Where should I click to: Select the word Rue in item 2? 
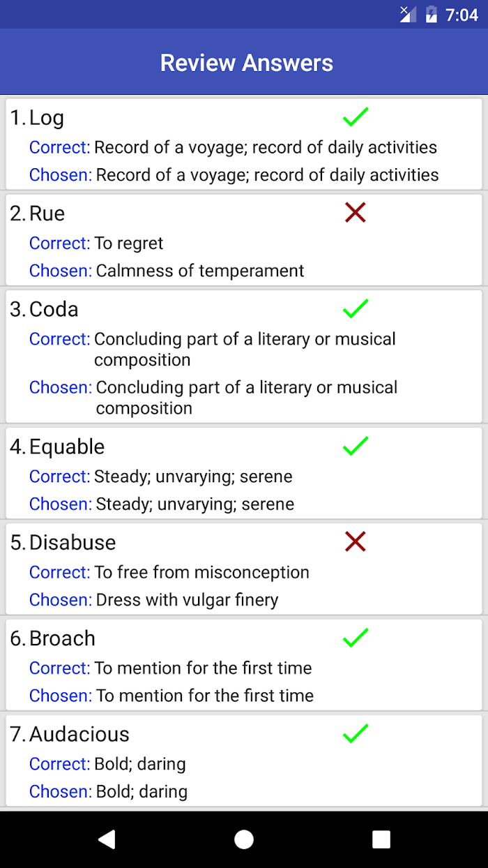coord(47,214)
